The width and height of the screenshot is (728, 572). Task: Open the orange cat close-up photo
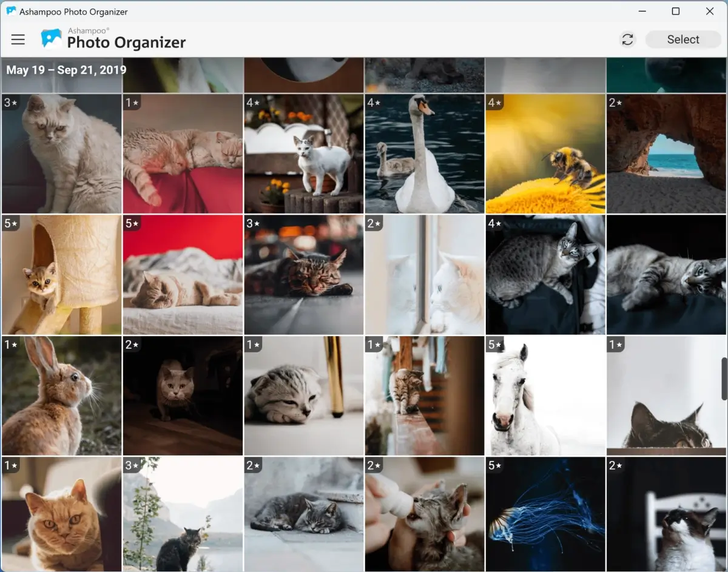click(x=61, y=514)
